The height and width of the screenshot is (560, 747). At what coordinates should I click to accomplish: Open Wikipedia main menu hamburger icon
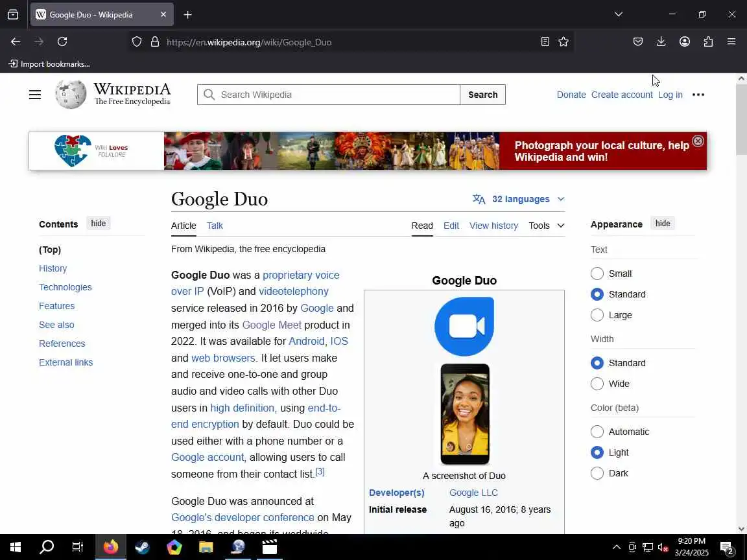click(35, 95)
